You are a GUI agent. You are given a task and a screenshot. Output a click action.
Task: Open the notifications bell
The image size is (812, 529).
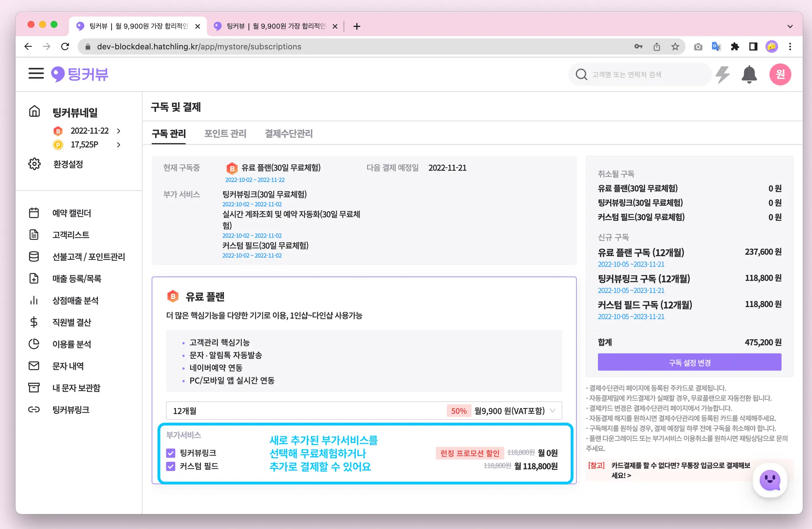(749, 74)
